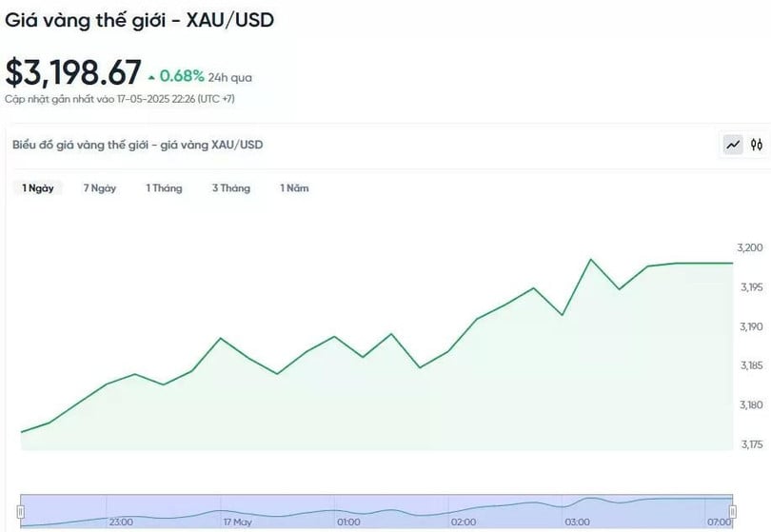This screenshot has width=771, height=532.
Task: Click the 07:00 marker in navigator
Action: (x=719, y=522)
